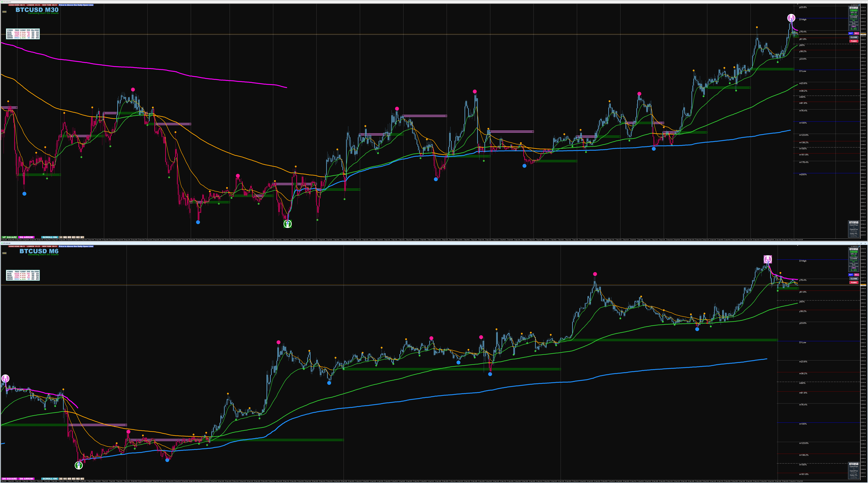Toggle the UP SQUARE indicator on M30 chart
This screenshot has height=483, width=868.
[x=9, y=237]
